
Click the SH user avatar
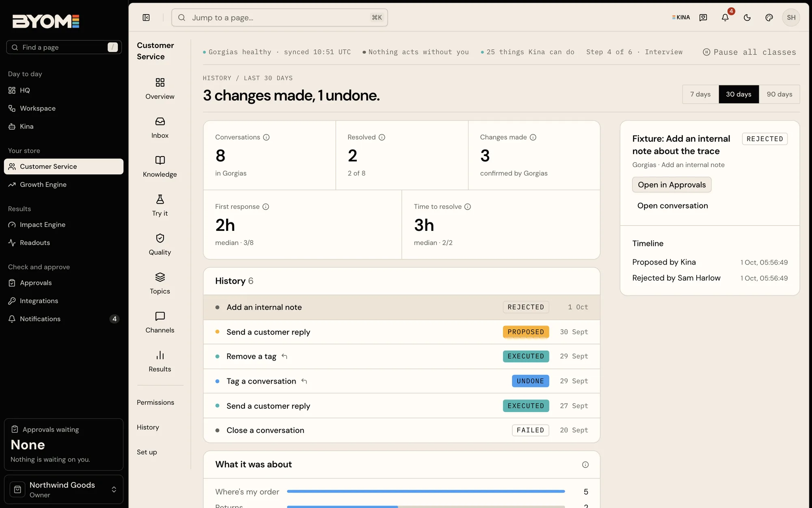click(791, 17)
